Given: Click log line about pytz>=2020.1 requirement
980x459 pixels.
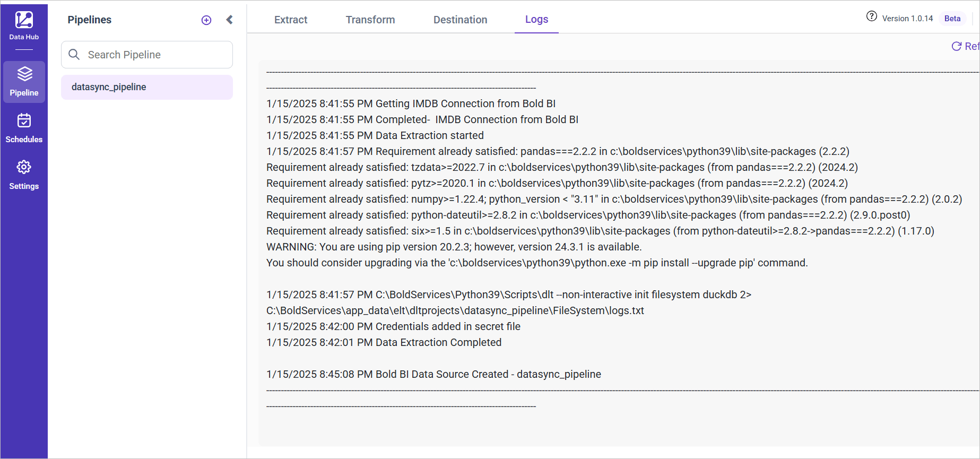Looking at the screenshot, I should point(557,183).
